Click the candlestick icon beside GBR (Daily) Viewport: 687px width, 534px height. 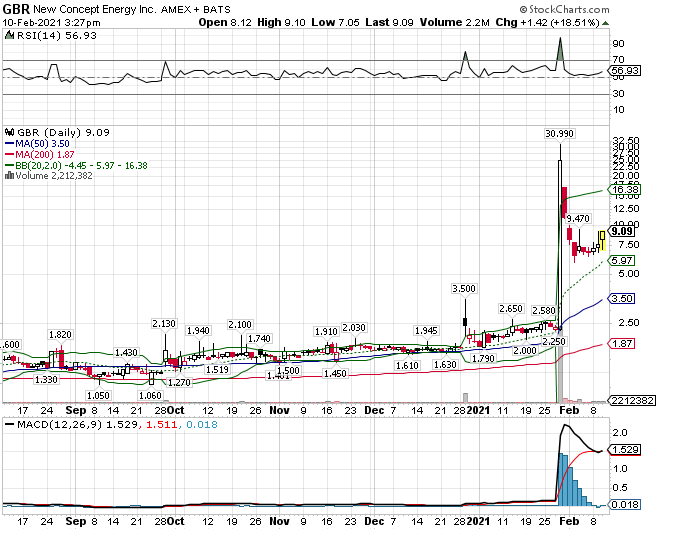(x=9, y=132)
